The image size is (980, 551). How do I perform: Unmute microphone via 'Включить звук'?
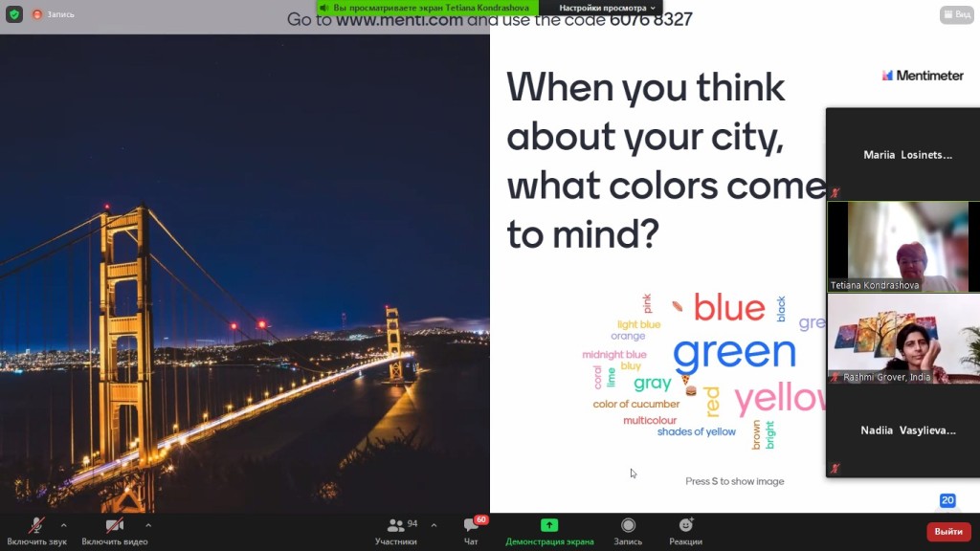click(x=36, y=532)
